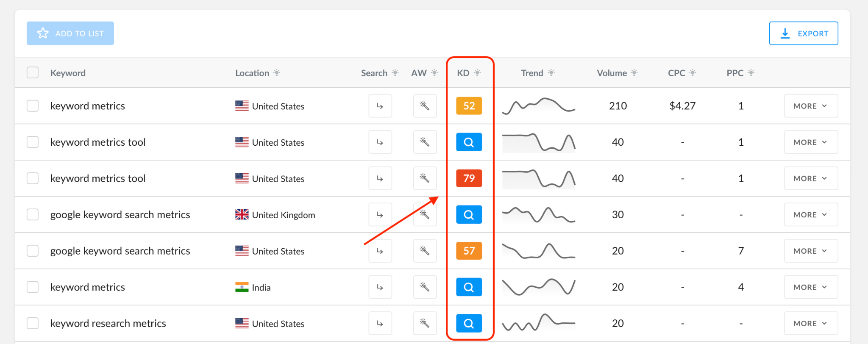The width and height of the screenshot is (868, 344).
Task: Click the blue KD search icon for keyword research metrics
Action: tap(469, 323)
